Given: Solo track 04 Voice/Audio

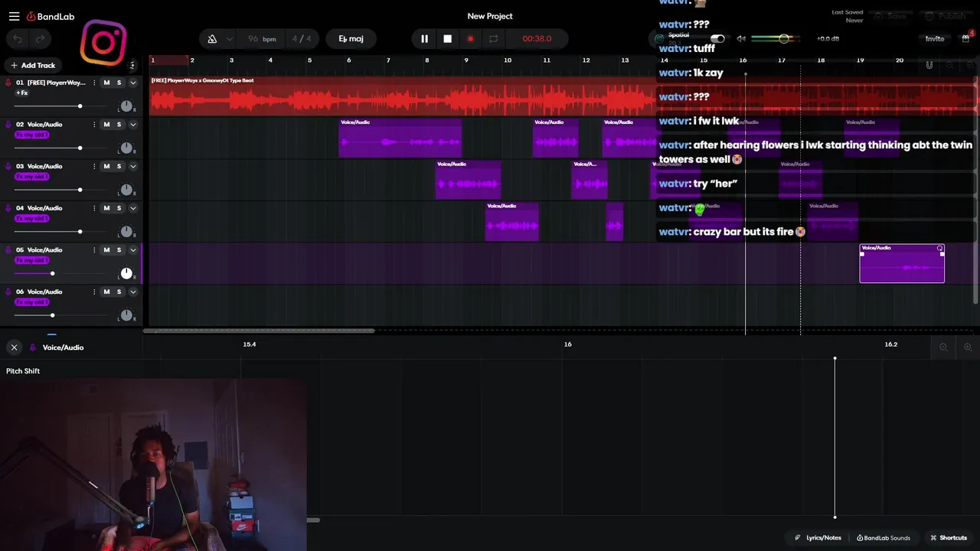Looking at the screenshot, I should 119,208.
